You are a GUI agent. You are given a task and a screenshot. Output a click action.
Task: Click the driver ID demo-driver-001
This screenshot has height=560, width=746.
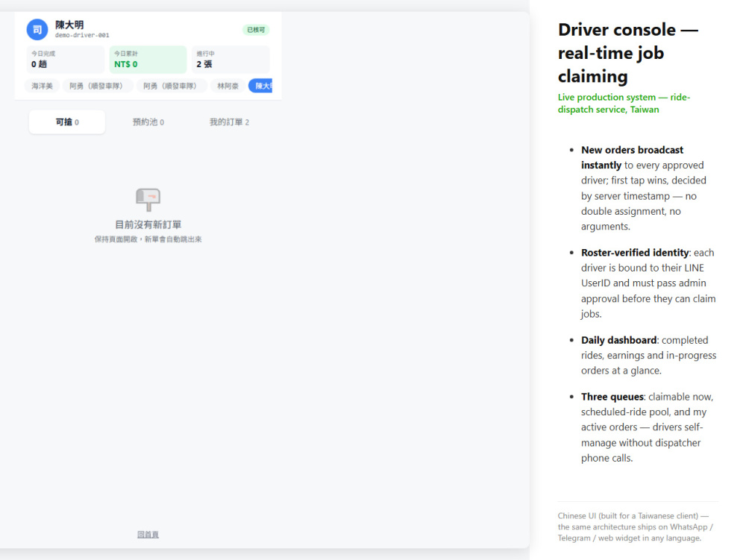(x=82, y=35)
